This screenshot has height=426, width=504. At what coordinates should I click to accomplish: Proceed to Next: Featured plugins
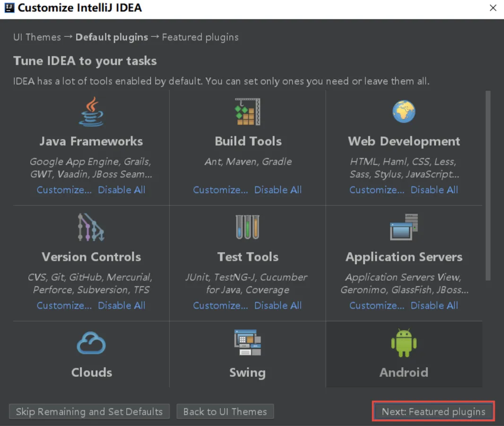pyautogui.click(x=433, y=411)
